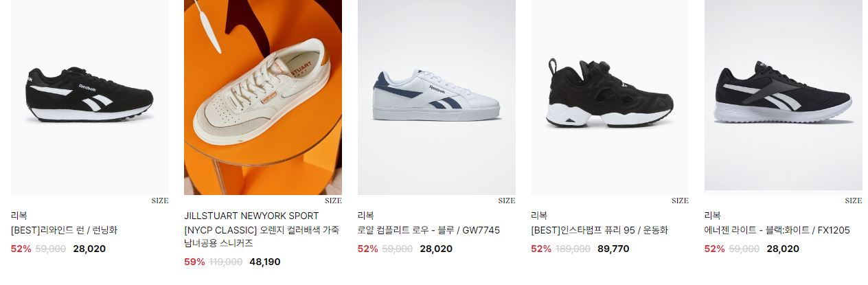Select the 리복 brand above Royal Complete Low
Image resolution: width=868 pixels, height=285 pixels.
point(366,216)
